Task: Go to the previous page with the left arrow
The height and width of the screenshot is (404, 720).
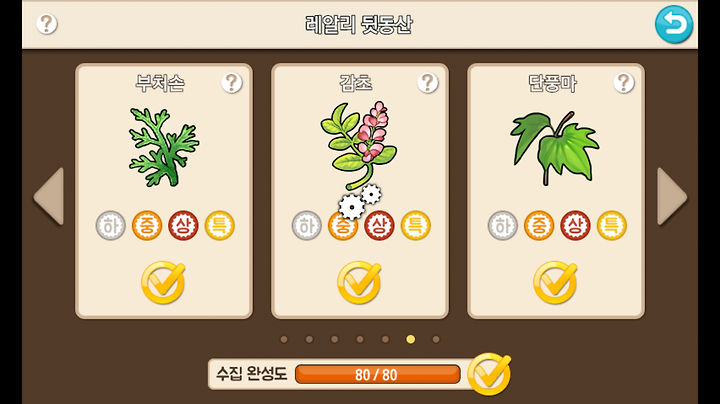Action: (x=49, y=196)
